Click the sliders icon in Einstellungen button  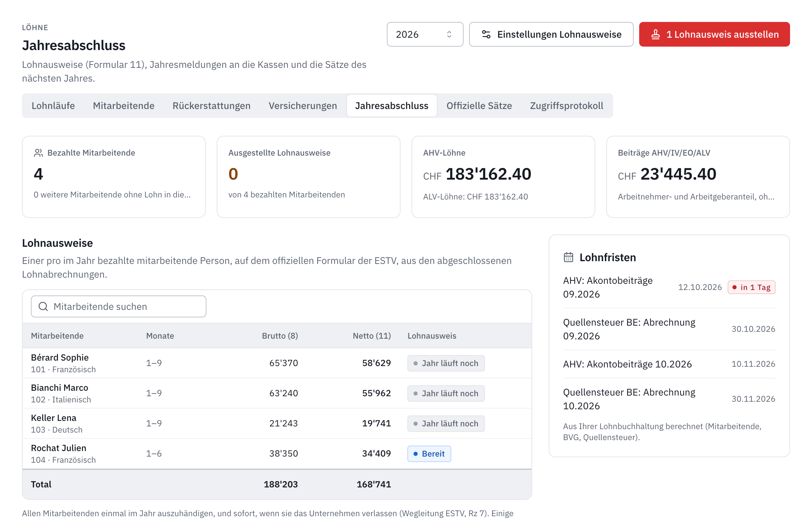tap(486, 34)
